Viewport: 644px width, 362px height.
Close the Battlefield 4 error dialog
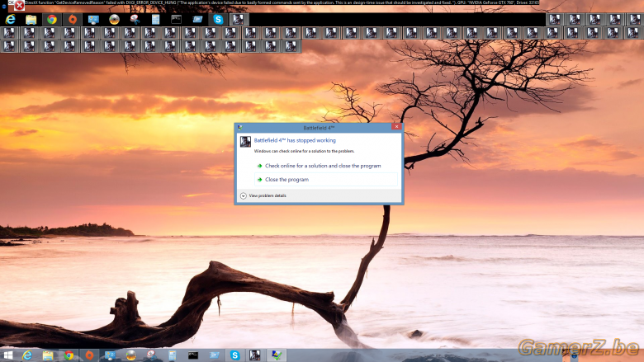[x=396, y=127]
